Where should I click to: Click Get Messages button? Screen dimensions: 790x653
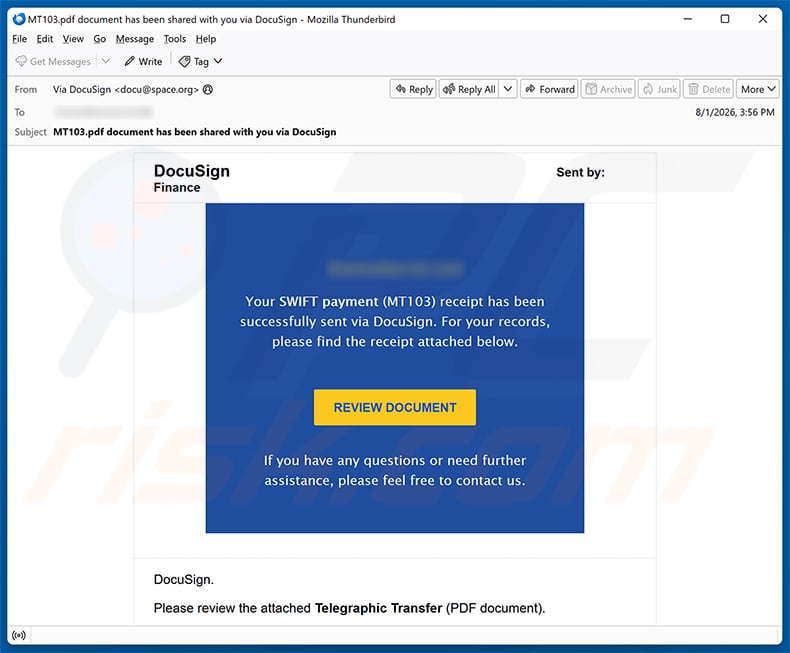click(53, 61)
